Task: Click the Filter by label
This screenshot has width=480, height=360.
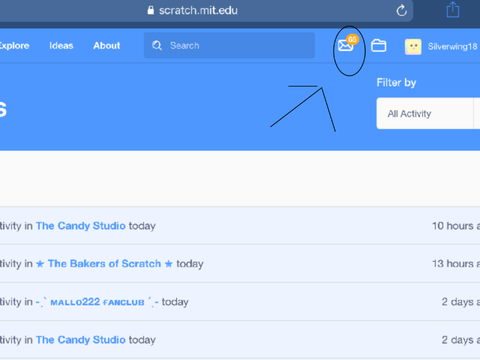Action: tap(396, 83)
